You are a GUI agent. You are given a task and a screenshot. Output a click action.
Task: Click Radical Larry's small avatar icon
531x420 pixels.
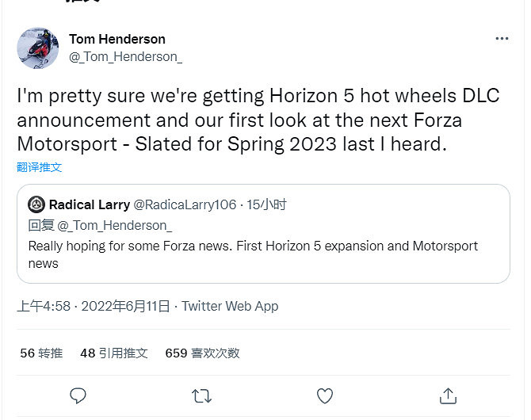(x=36, y=205)
